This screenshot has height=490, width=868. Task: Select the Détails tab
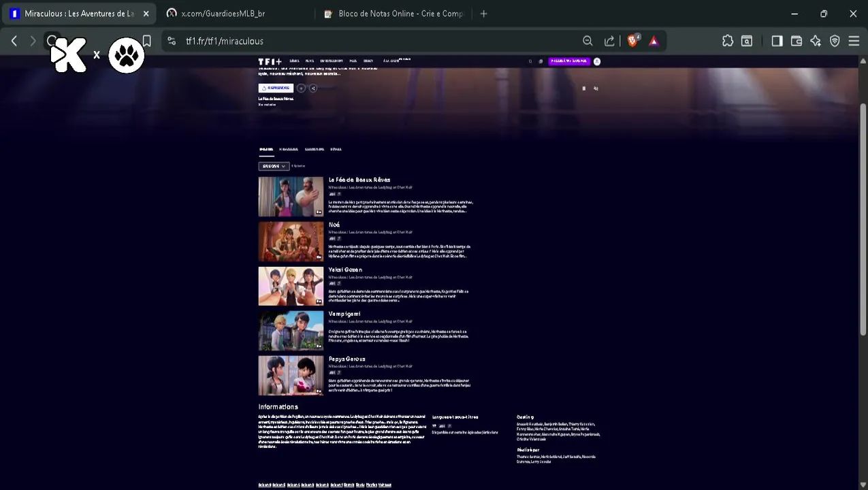[x=336, y=149]
